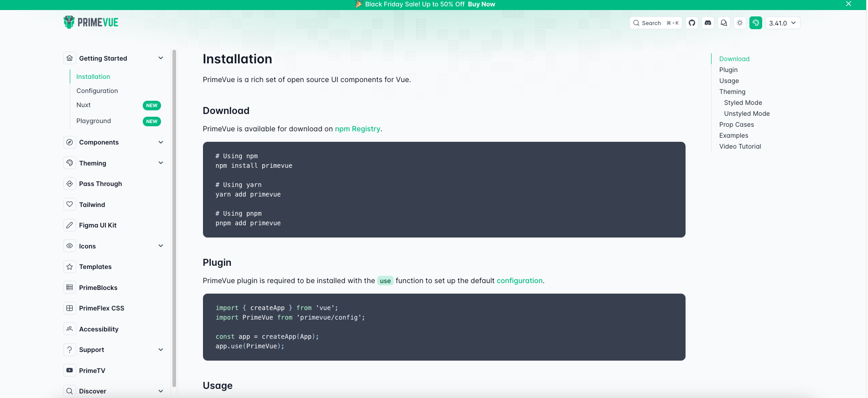Open the theme configurator palette button

point(756,23)
